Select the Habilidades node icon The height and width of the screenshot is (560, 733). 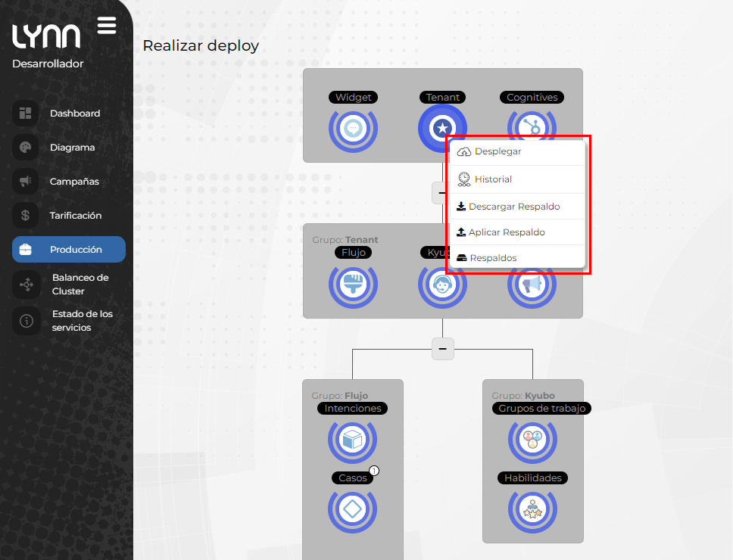point(532,509)
